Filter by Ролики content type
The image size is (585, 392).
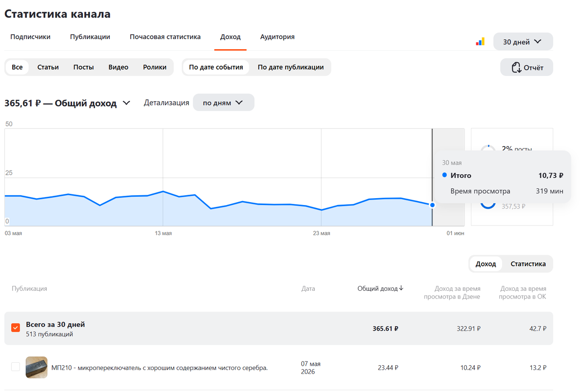155,67
